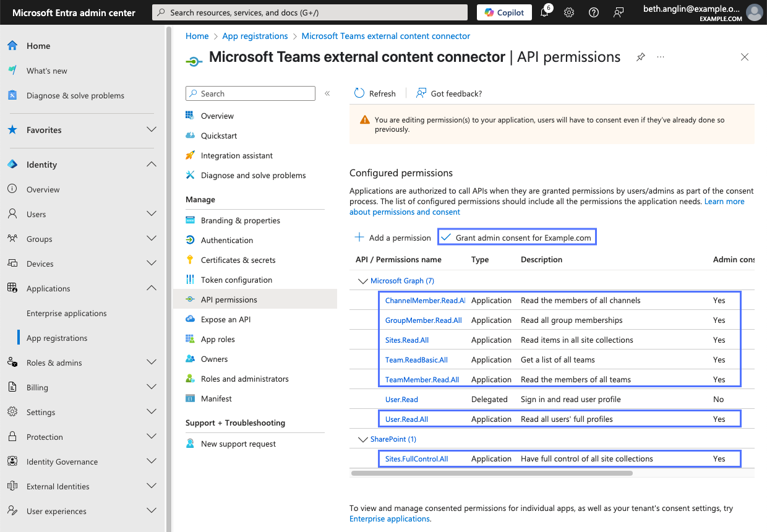The height and width of the screenshot is (532, 767).
Task: Click the Identity Governance icon
Action: pyautogui.click(x=12, y=461)
